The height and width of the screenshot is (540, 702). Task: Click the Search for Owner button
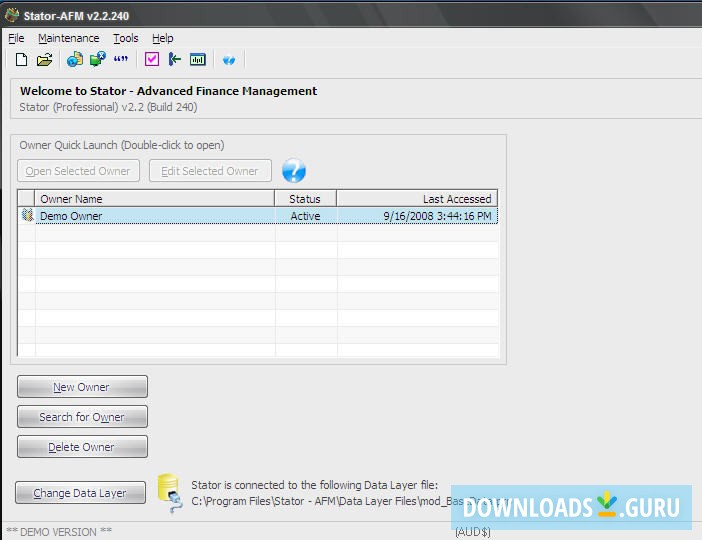pos(82,417)
